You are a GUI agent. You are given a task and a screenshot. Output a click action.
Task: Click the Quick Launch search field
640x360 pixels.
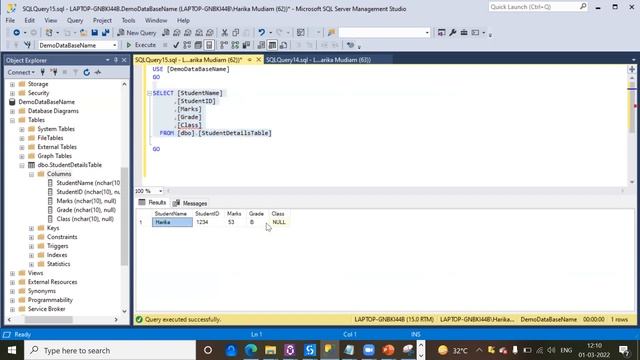tap(538, 7)
